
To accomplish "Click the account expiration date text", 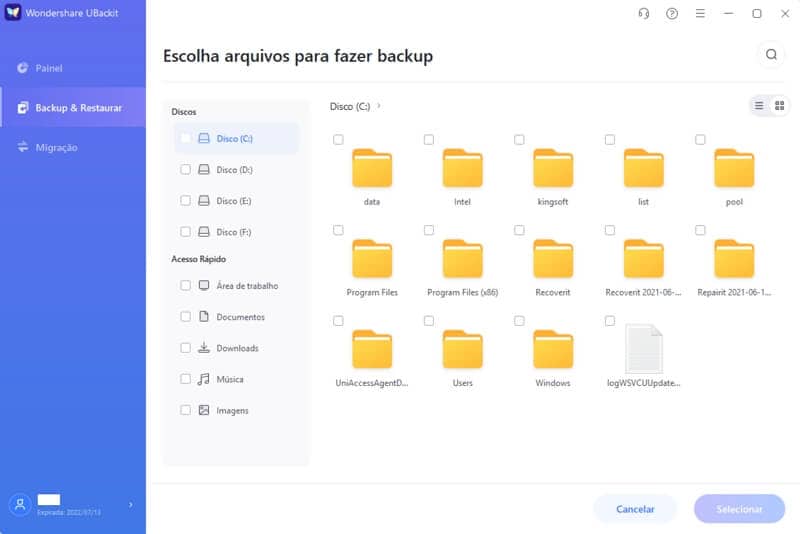I will click(69, 512).
